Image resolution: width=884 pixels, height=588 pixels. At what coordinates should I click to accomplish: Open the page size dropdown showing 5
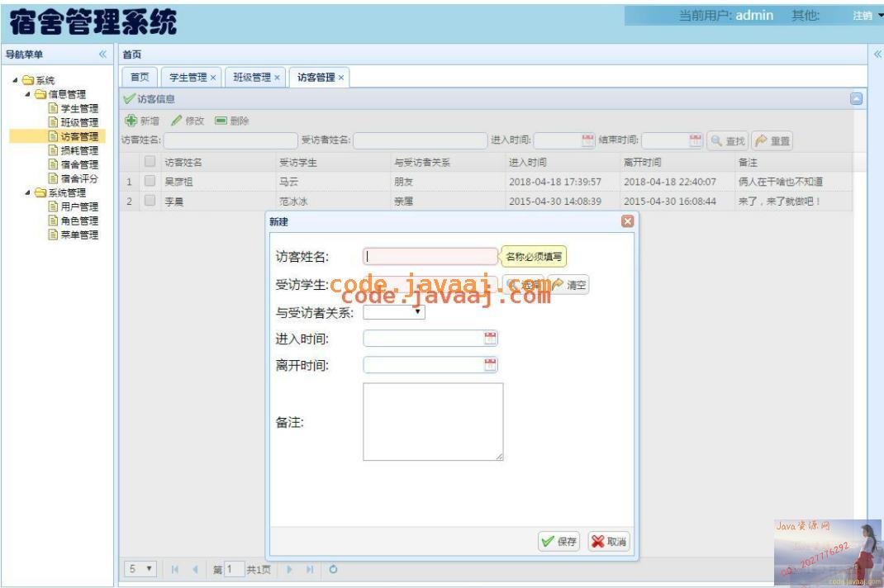pyautogui.click(x=140, y=569)
